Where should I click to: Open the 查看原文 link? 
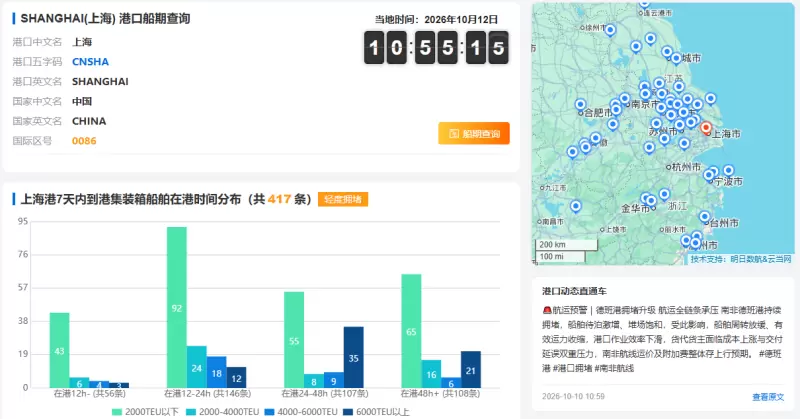click(x=768, y=397)
